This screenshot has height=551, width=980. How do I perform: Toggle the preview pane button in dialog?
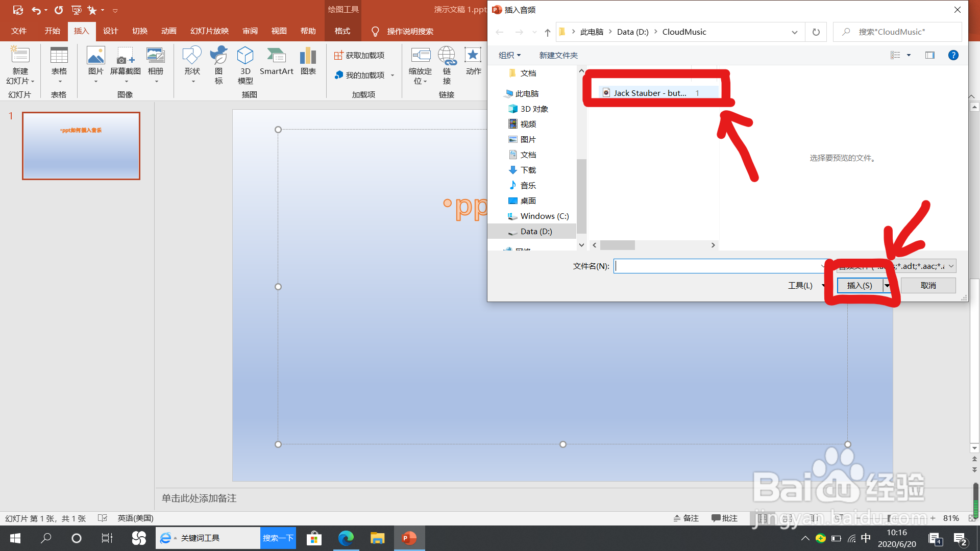929,55
